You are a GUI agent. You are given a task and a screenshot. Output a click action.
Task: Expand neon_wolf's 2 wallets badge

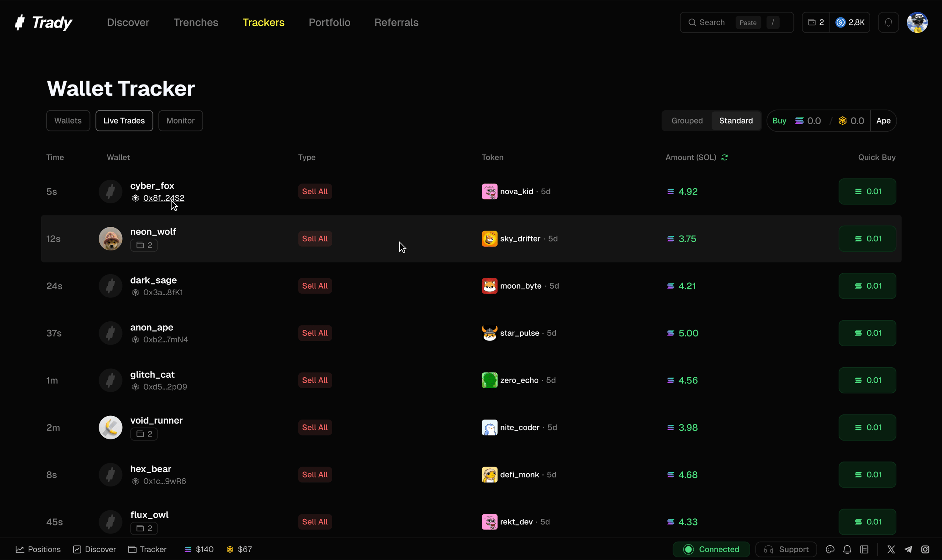click(144, 245)
